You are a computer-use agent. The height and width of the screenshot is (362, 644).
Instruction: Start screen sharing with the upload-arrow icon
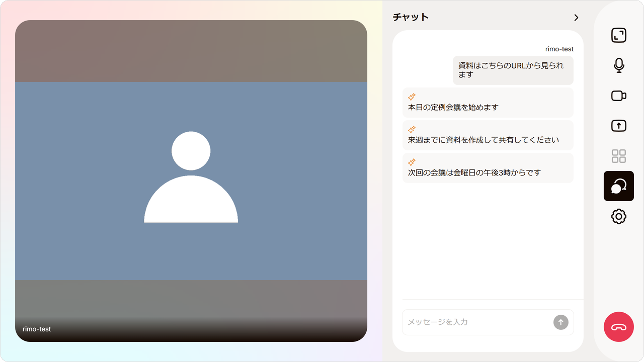click(618, 126)
